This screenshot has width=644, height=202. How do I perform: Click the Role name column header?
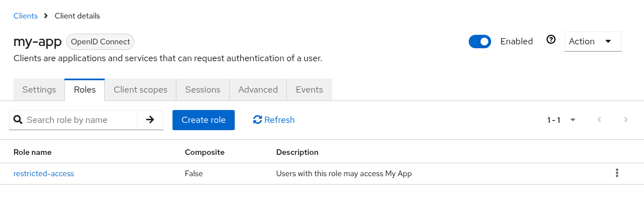point(32,152)
